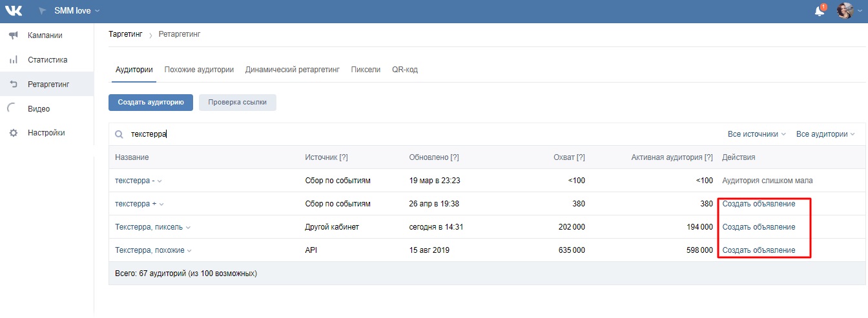Switch to the Пиксели tab
Screen dimensions: 868x318
366,70
